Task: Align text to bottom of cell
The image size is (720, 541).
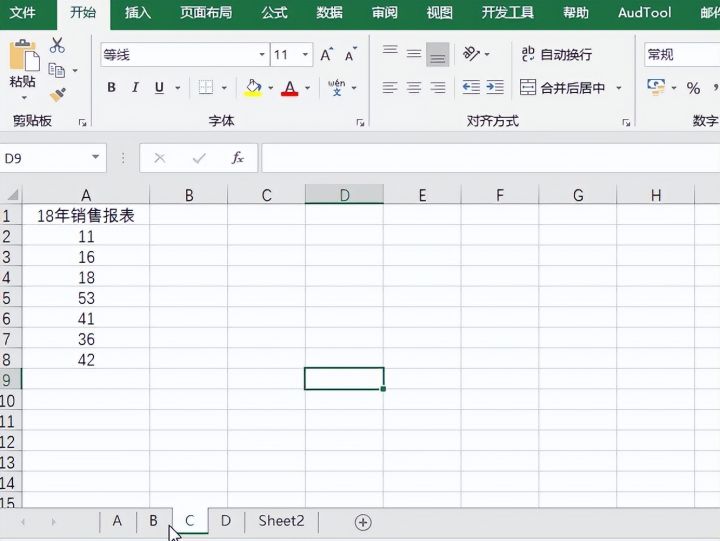Action: click(438, 55)
